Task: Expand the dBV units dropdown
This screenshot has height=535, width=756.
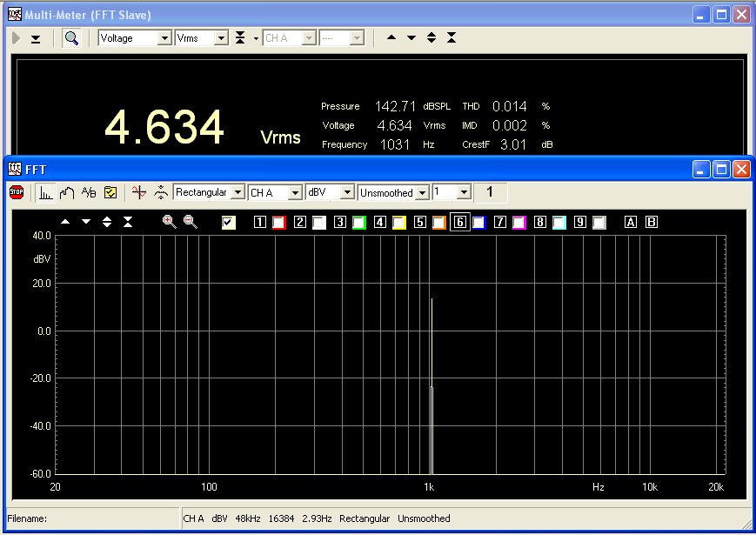Action: [330, 192]
